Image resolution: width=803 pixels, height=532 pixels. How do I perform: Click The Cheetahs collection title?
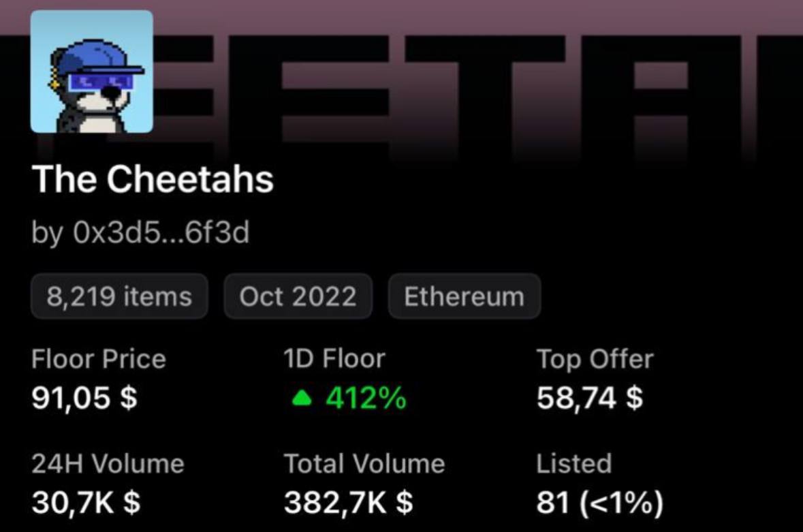click(153, 179)
